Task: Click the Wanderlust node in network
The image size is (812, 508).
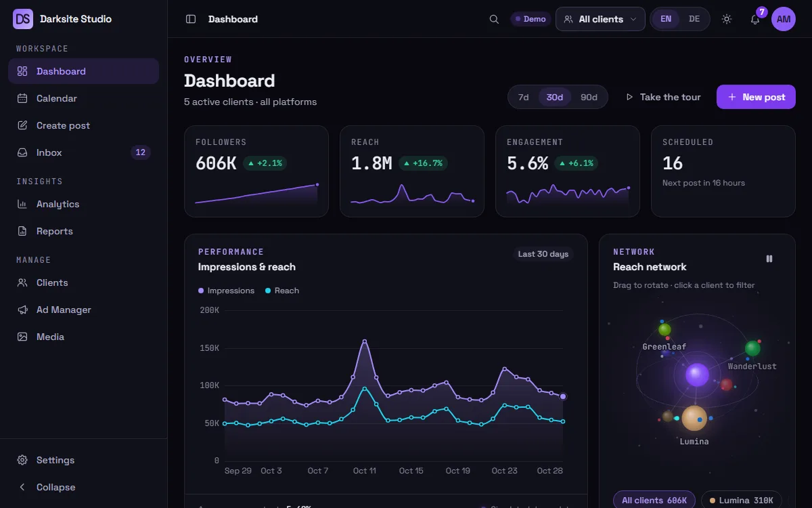Action: click(752, 349)
